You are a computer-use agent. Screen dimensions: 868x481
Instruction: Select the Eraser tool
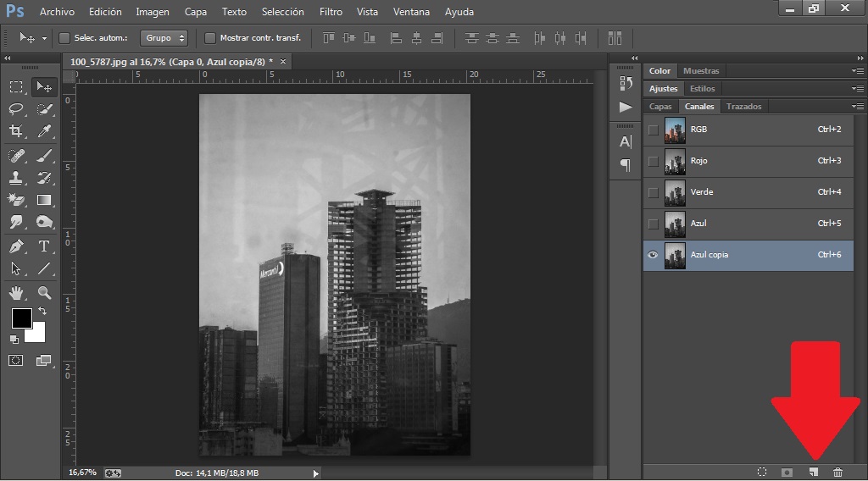pos(16,200)
